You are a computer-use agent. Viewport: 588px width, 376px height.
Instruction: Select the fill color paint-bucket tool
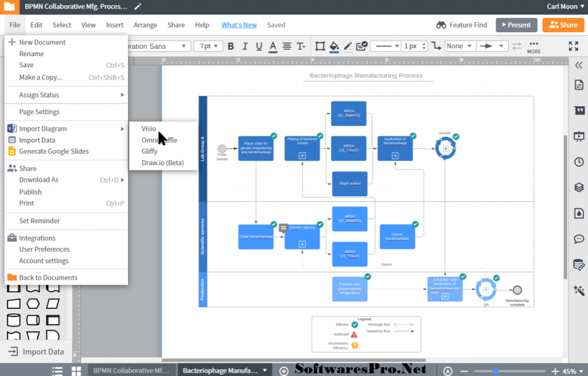click(x=334, y=46)
